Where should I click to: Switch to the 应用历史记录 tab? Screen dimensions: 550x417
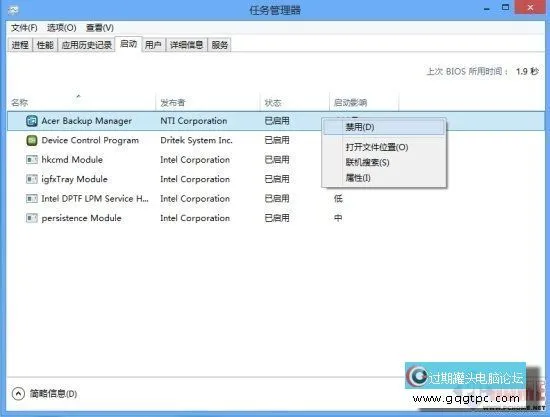click(86, 45)
